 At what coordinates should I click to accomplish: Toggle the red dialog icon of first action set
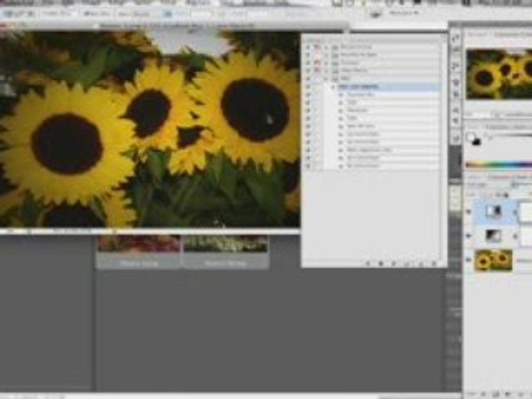(x=318, y=47)
